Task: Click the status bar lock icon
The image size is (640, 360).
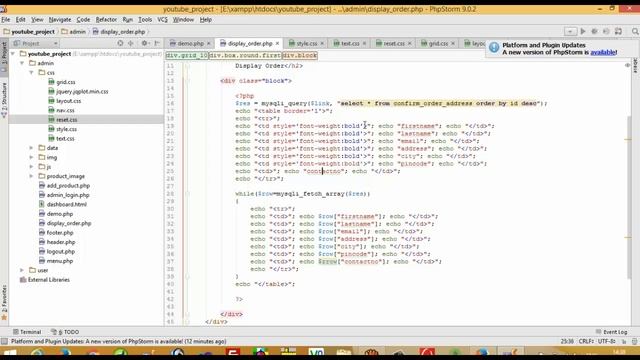Action: coord(624,341)
